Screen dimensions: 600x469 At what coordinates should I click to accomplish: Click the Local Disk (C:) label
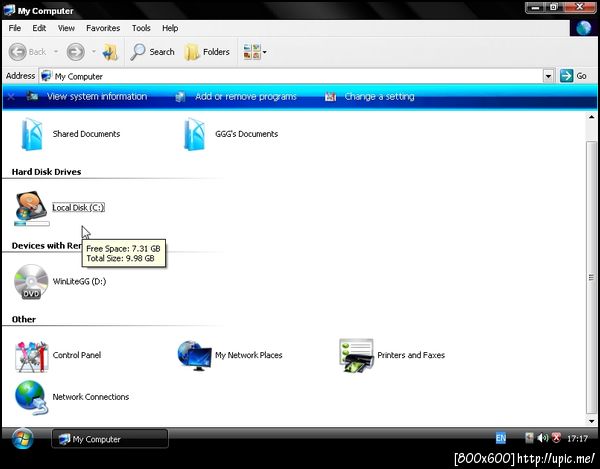coord(78,207)
